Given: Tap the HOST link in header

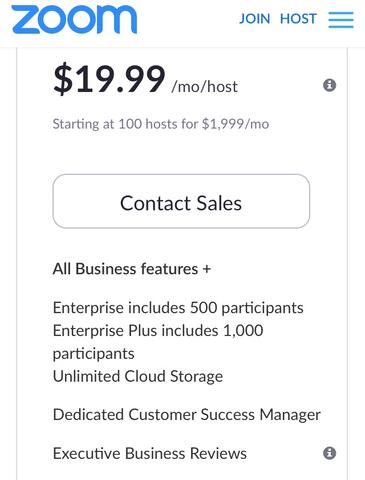Looking at the screenshot, I should (298, 19).
